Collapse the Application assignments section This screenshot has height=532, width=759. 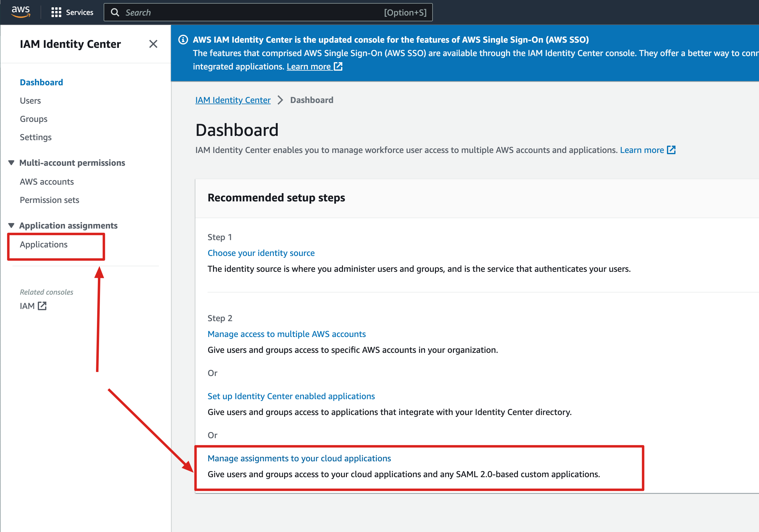point(11,225)
